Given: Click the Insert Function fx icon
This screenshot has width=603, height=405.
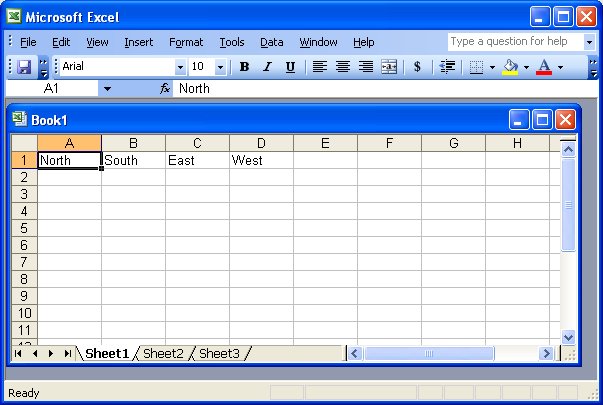Looking at the screenshot, I should pyautogui.click(x=165, y=88).
